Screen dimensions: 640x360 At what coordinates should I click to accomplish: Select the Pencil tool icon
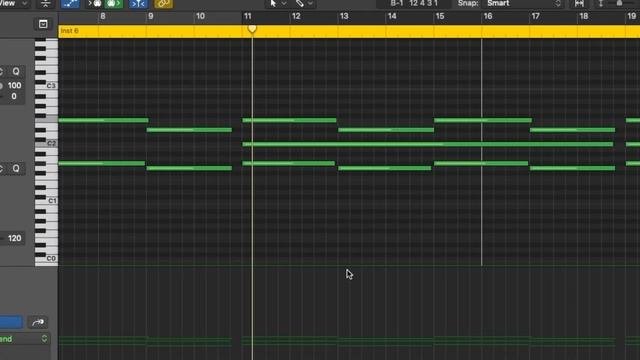tap(300, 3)
